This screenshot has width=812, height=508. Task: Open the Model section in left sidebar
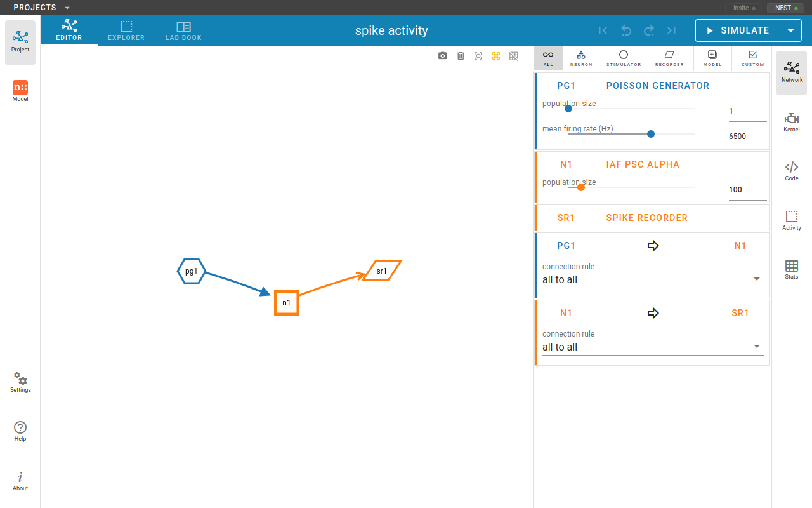[20, 91]
